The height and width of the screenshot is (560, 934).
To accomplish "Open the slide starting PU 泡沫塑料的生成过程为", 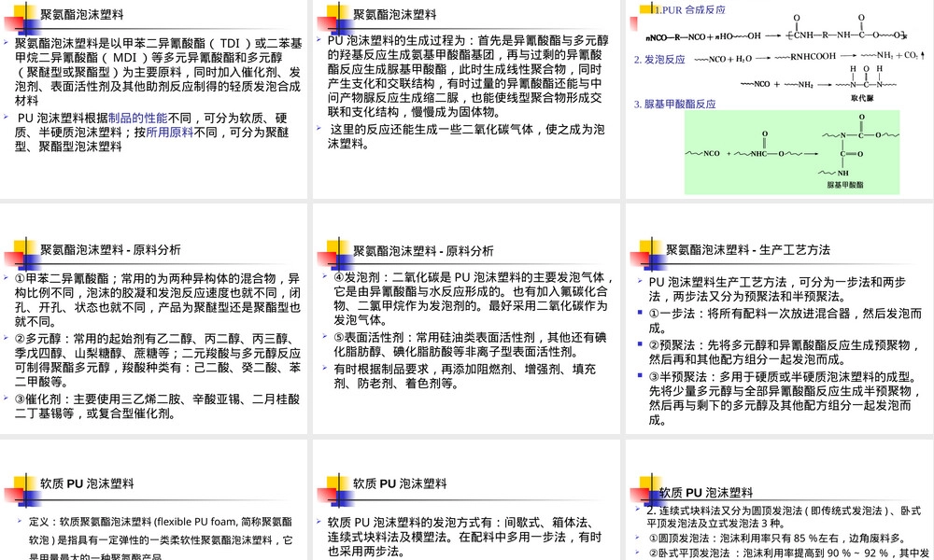I will click(x=466, y=99).
